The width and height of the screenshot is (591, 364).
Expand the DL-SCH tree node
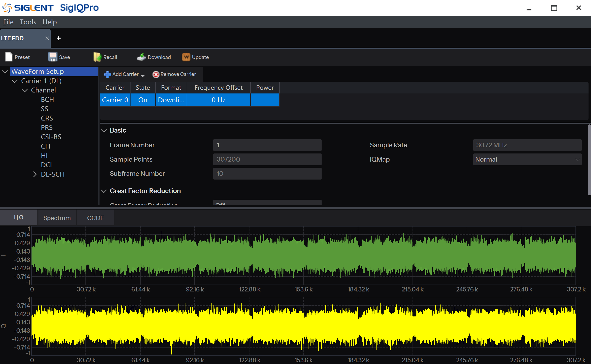pos(35,174)
